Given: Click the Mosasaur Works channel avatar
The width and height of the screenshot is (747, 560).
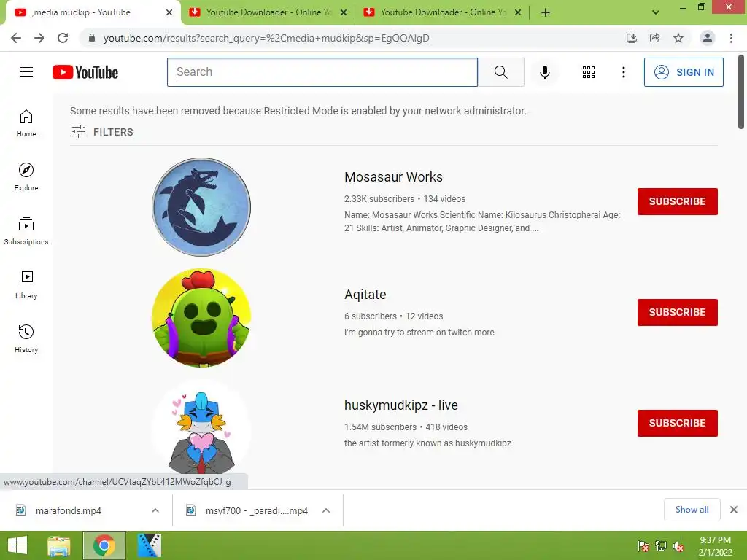Looking at the screenshot, I should pyautogui.click(x=201, y=206).
